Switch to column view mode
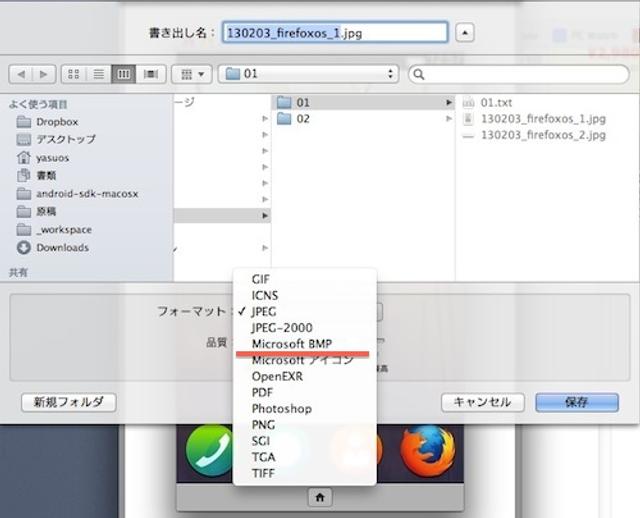The image size is (640, 518). [x=125, y=74]
